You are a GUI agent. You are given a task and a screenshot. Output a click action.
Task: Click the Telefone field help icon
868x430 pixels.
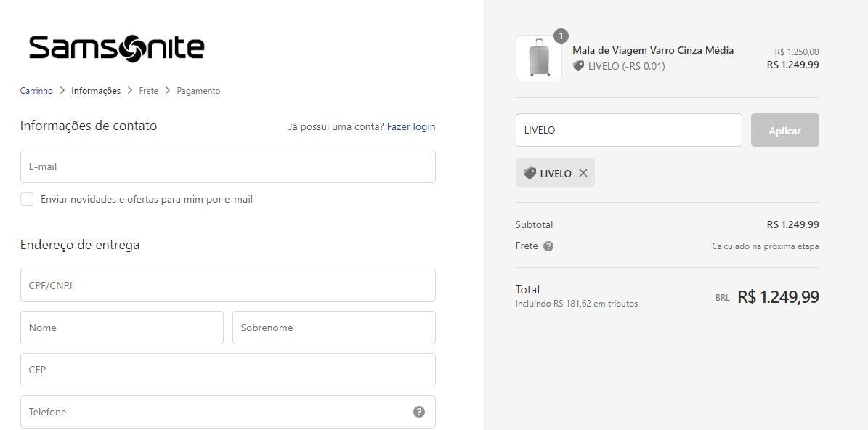[x=419, y=412]
